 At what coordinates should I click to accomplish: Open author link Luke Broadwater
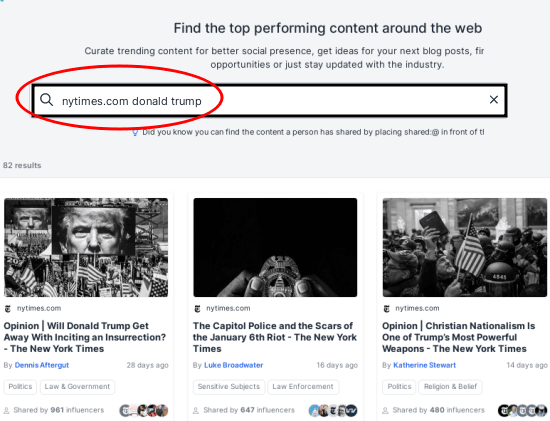pos(234,365)
